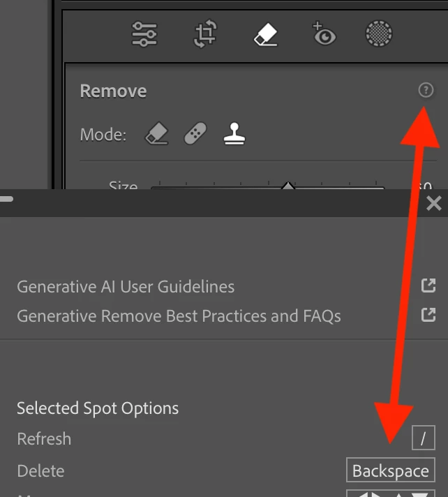Click external link icon beside User Guidelines

tap(428, 285)
